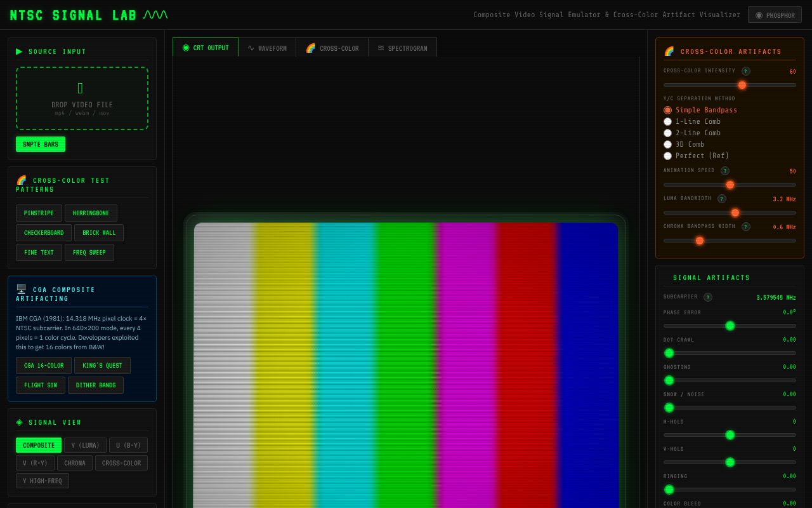This screenshot has height=508, width=812.
Task: Switch signal view to U (B-Y)
Action: click(128, 445)
